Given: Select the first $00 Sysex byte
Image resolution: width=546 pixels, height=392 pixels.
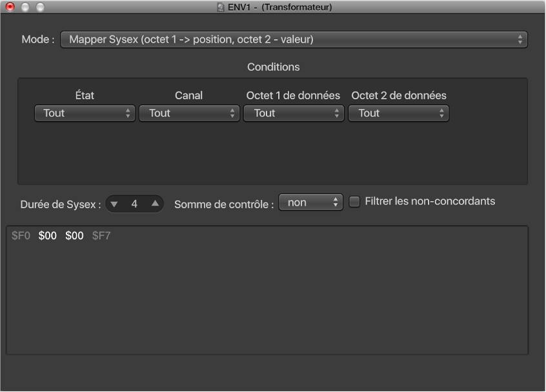Looking at the screenshot, I should pos(47,236).
